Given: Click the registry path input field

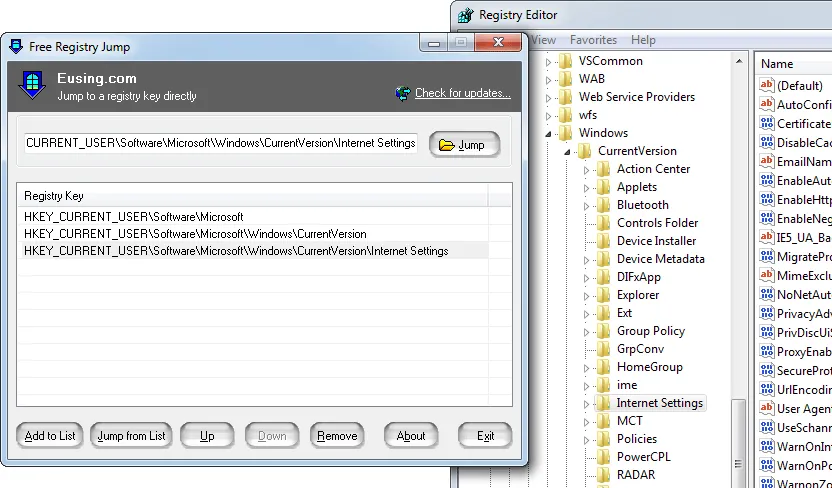Looking at the screenshot, I should [220, 143].
